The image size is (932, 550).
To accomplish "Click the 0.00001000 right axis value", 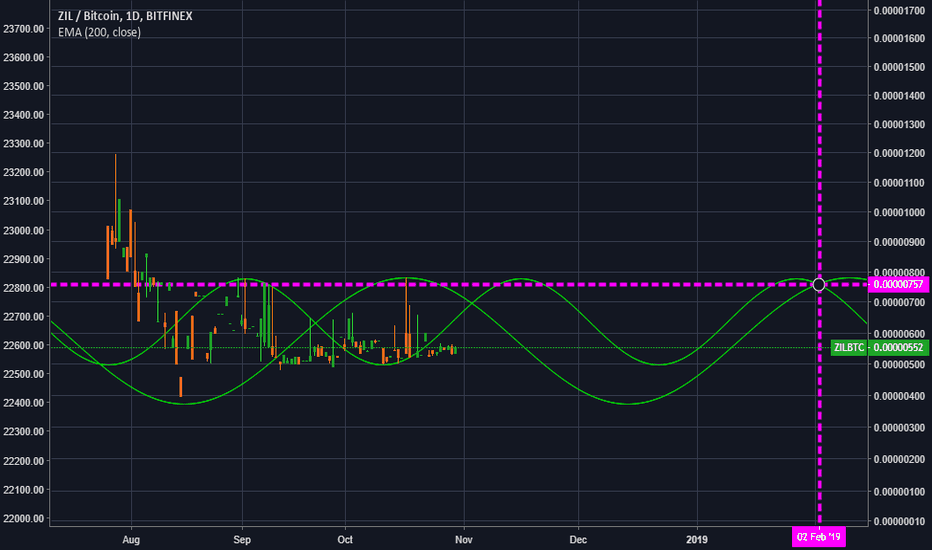I will point(899,212).
